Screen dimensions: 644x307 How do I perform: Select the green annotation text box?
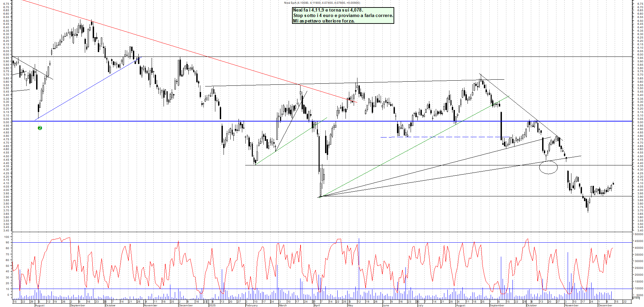343,16
